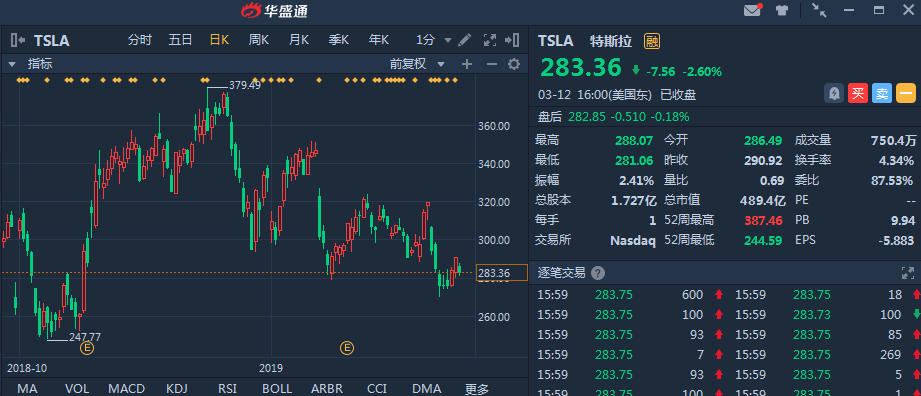Click the EPS value -5.883

pyautogui.click(x=895, y=240)
